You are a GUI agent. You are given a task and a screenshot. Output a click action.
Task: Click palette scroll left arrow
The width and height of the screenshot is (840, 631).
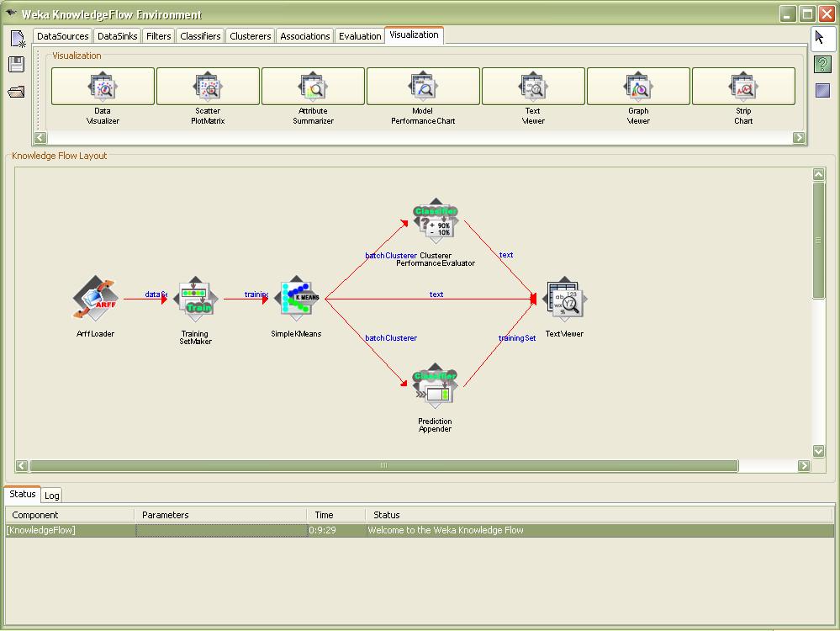(x=40, y=138)
